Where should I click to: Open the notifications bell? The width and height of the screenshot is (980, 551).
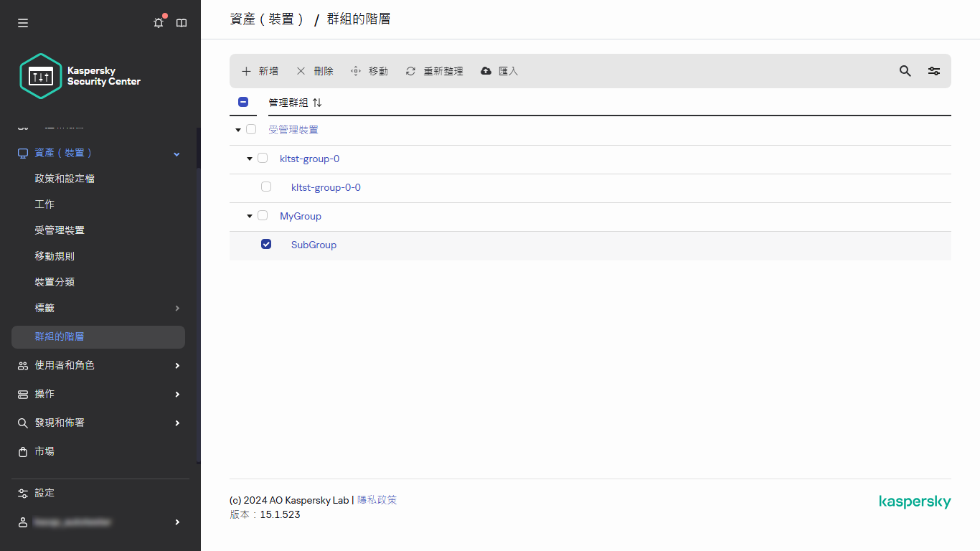point(158,22)
